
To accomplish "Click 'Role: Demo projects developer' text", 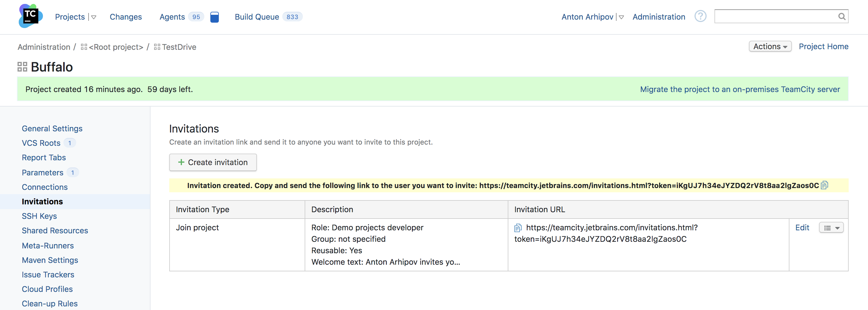I will pos(367,228).
